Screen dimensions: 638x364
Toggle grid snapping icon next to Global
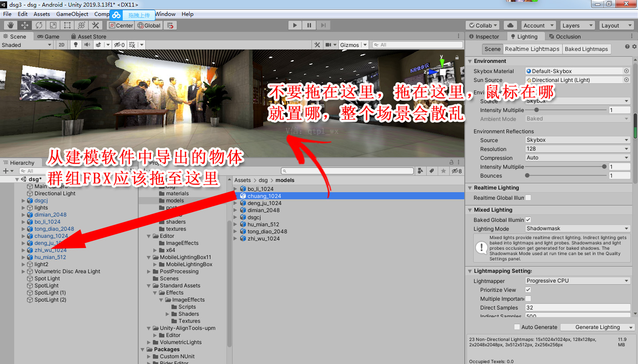tap(171, 25)
